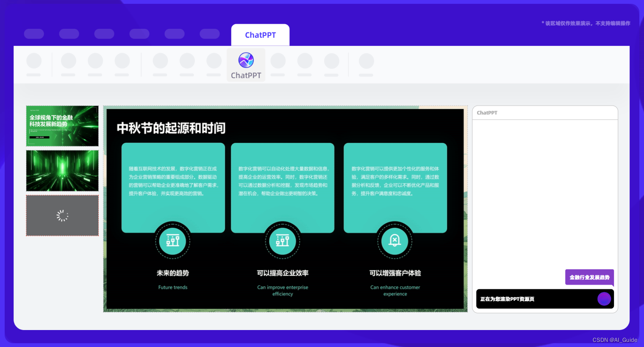This screenshot has width=644, height=347.
Task: Click the first teal card paragraph text
Action: [x=174, y=181]
